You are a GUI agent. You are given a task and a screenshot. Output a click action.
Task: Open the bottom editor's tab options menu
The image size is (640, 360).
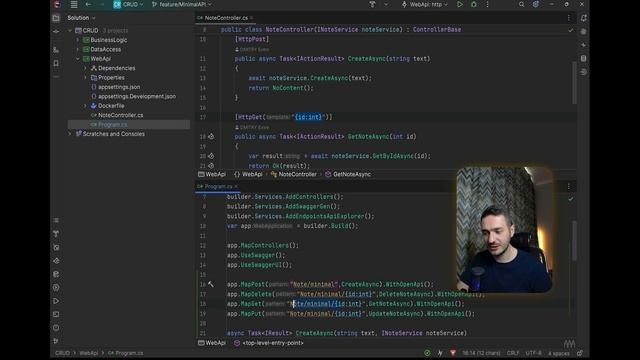[x=569, y=187]
